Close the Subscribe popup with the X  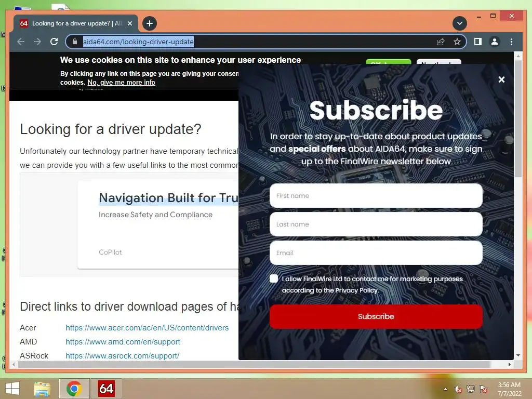point(501,79)
